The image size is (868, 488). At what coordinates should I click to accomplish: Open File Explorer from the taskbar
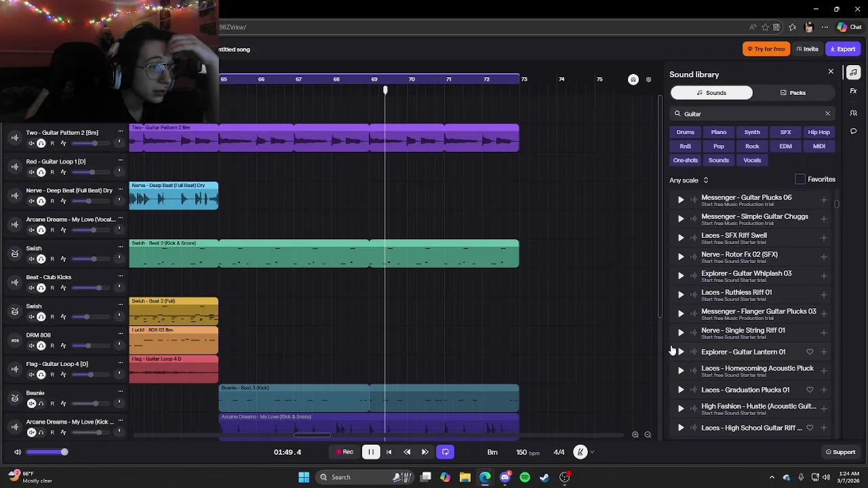click(465, 477)
